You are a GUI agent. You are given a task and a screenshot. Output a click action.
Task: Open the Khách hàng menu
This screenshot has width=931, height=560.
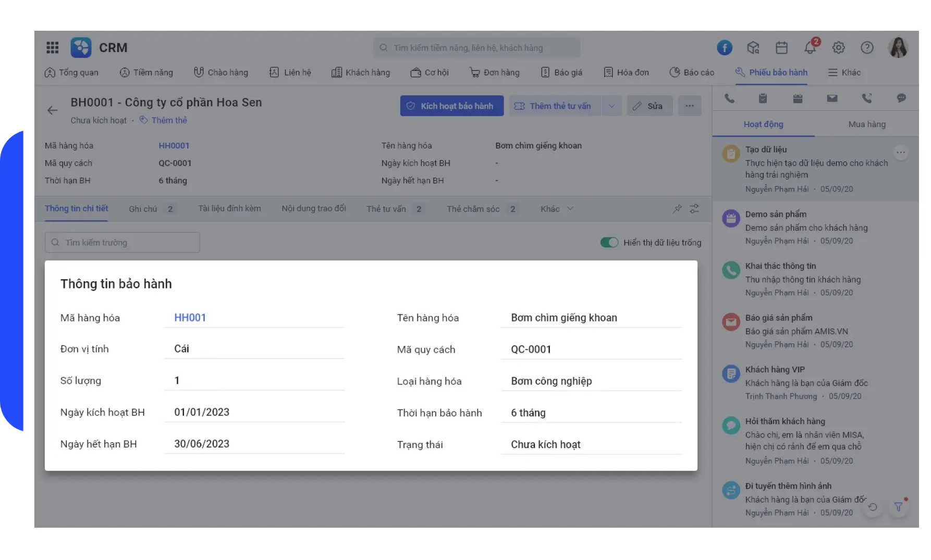pos(361,72)
